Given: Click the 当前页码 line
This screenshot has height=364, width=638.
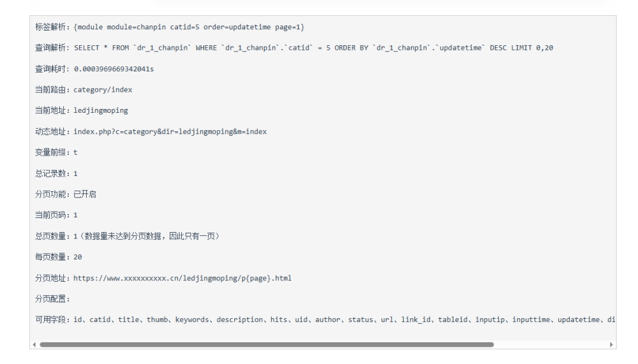Looking at the screenshot, I should pos(56,215).
